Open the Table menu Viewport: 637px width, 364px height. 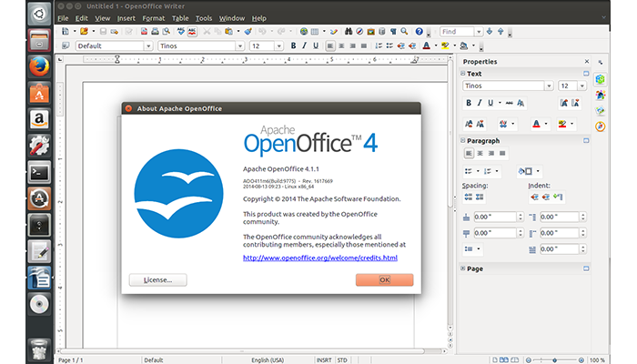coord(179,17)
